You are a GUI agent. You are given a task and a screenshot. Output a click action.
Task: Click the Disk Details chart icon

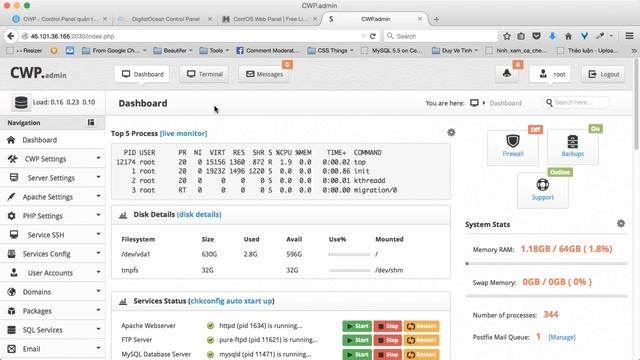coord(123,215)
